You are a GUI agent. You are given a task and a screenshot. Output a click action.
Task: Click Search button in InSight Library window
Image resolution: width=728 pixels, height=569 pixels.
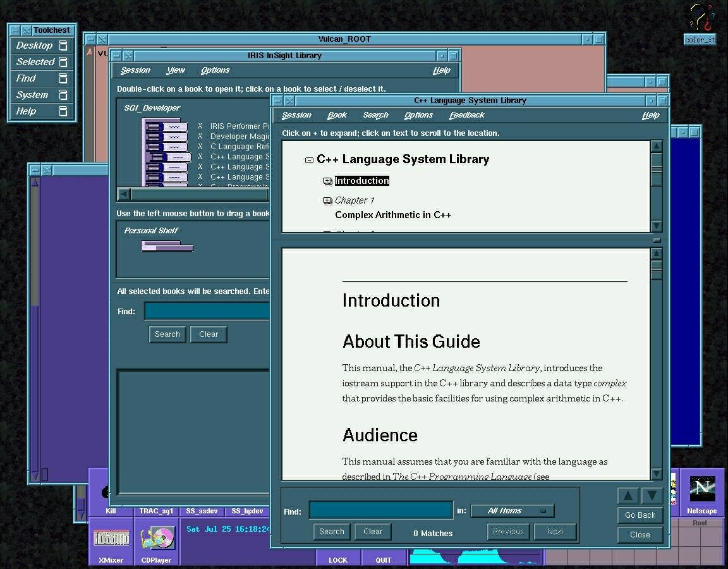point(167,334)
